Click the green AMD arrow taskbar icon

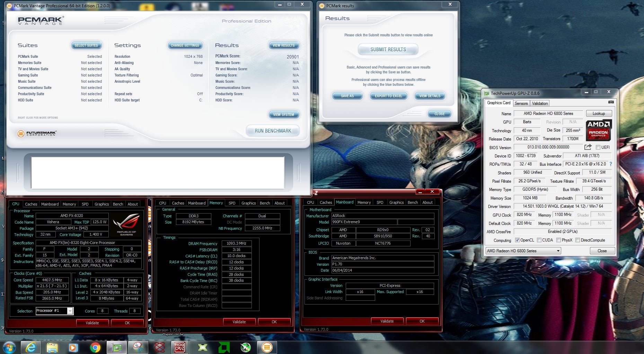[224, 347]
